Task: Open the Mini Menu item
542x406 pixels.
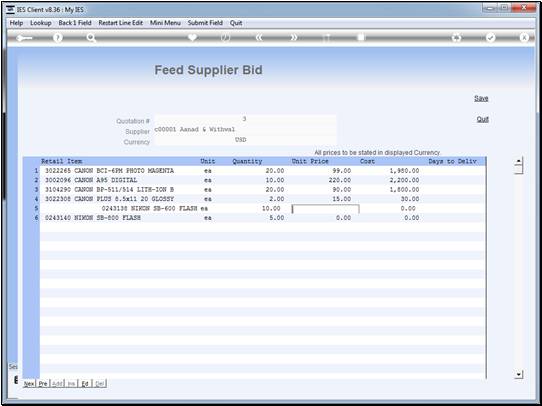Action: (165, 23)
